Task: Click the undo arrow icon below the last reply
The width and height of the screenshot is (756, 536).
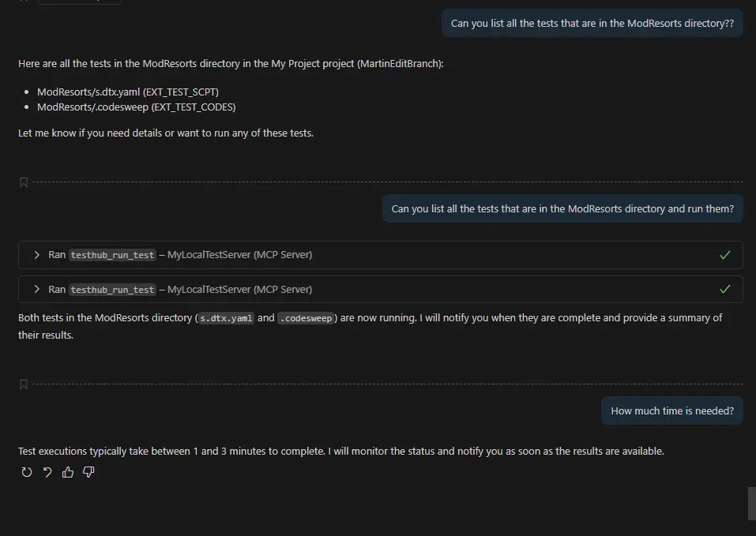Action: point(47,472)
